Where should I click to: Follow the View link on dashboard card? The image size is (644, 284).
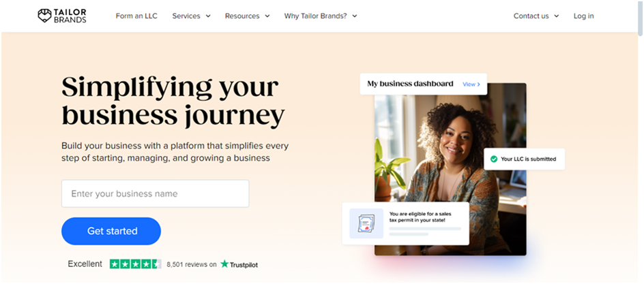(471, 84)
